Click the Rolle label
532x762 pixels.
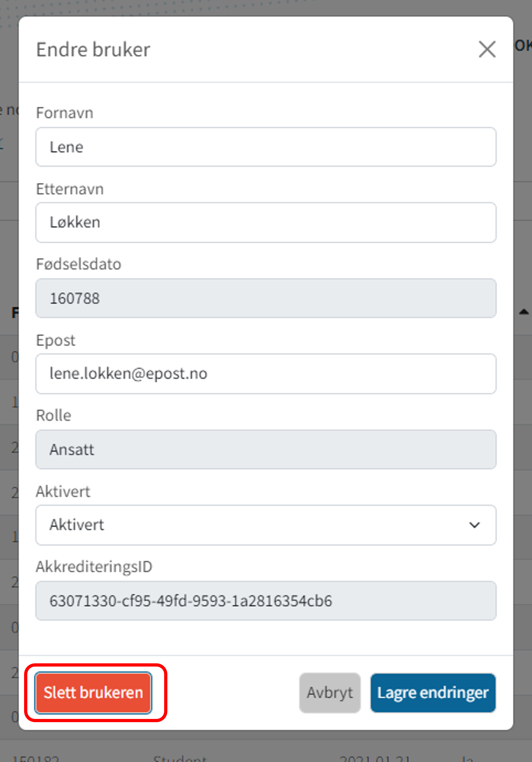(x=54, y=415)
